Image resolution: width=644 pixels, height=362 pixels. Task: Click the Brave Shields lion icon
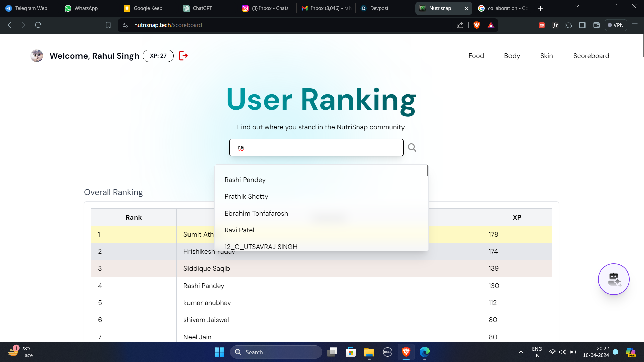477,25
